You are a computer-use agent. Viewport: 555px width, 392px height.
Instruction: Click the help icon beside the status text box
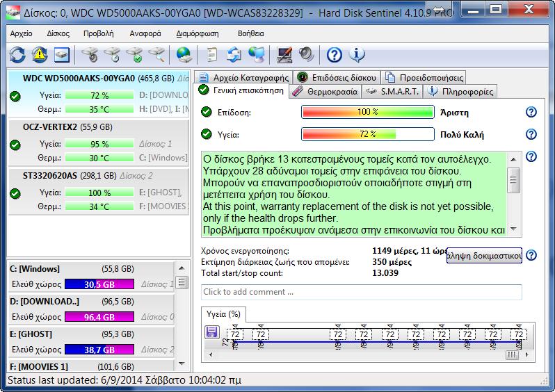click(x=531, y=156)
